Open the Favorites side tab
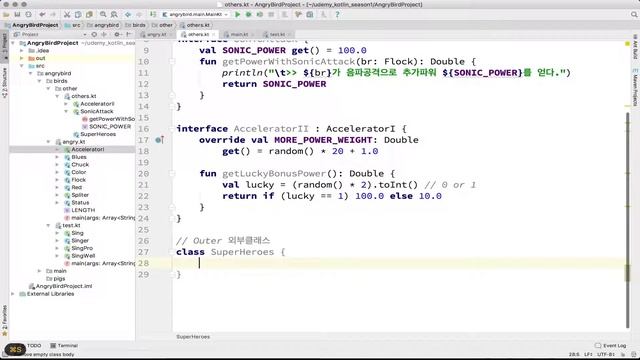Screen dimensions: 640x360 (4, 320)
